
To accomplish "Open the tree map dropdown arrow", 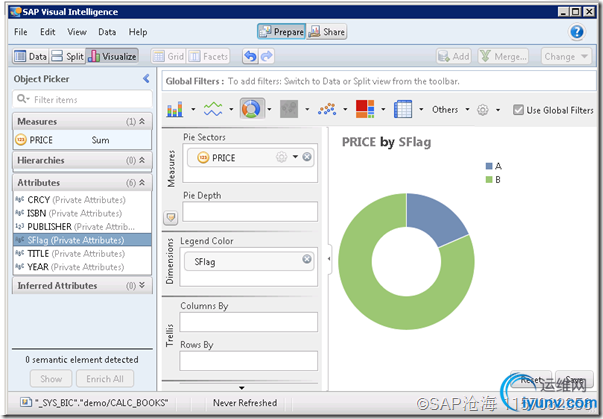I will tap(383, 110).
